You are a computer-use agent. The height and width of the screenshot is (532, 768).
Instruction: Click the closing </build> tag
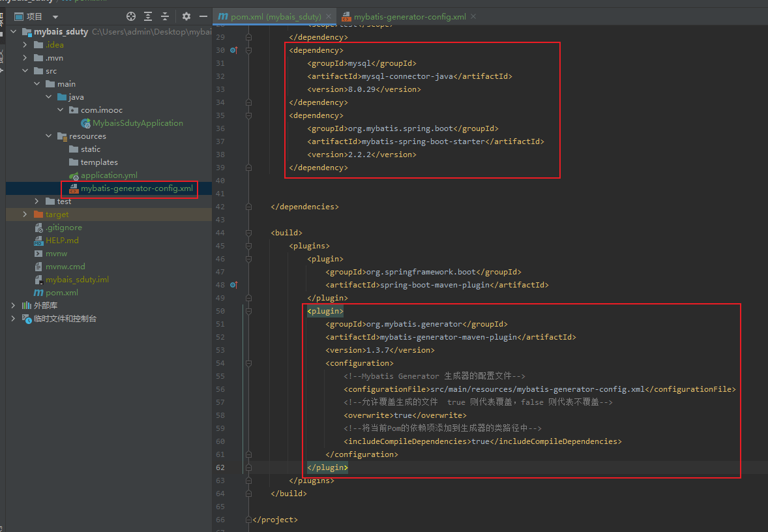click(289, 494)
